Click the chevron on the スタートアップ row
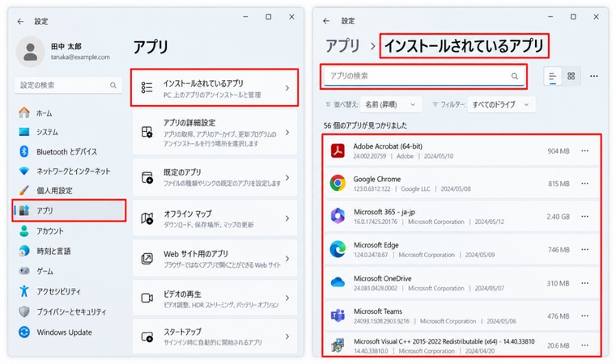This screenshot has width=616, height=364. pyautogui.click(x=287, y=336)
